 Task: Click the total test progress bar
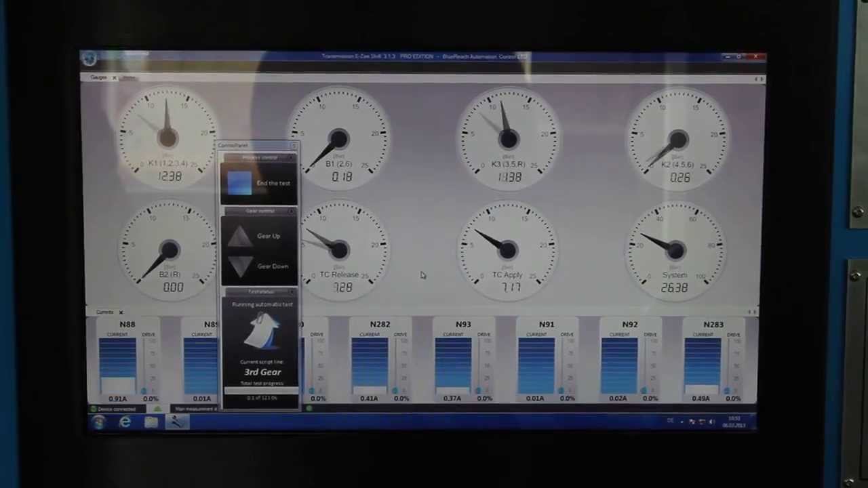[x=260, y=390]
